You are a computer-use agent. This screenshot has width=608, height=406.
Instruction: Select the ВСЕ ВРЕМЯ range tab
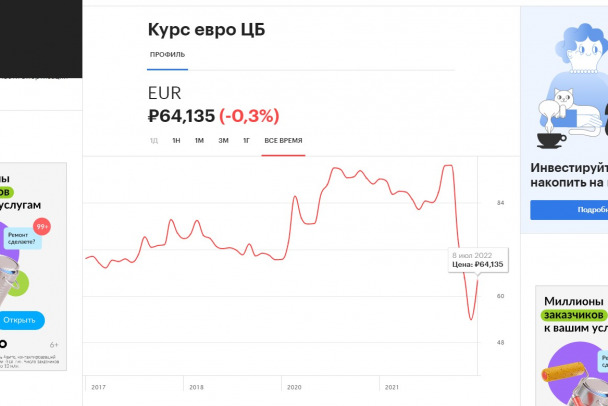[x=283, y=140]
